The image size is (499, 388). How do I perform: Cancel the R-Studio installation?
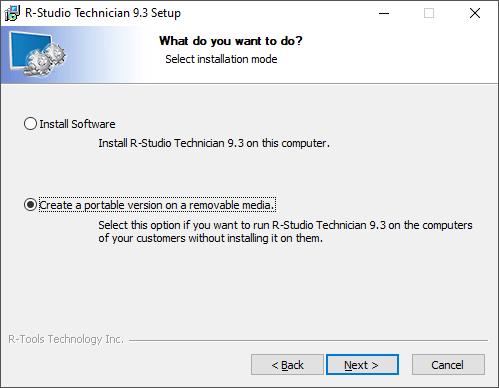448,365
